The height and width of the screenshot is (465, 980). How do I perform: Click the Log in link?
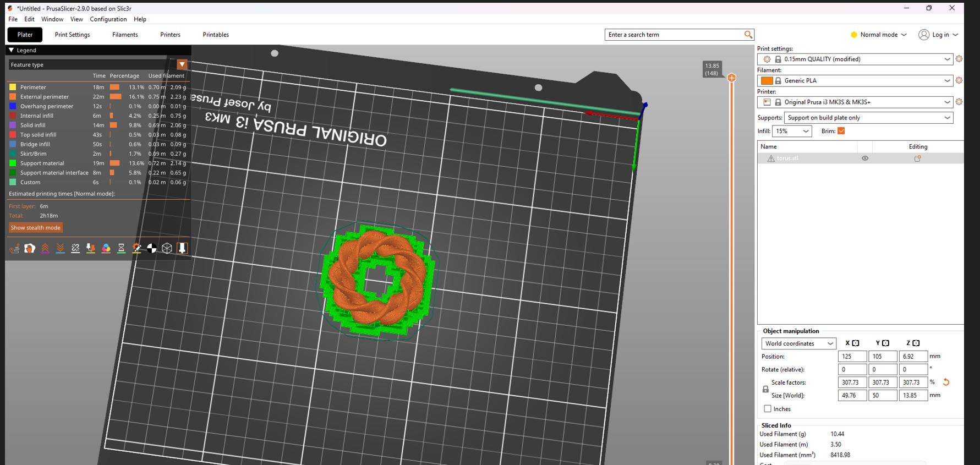(x=940, y=35)
